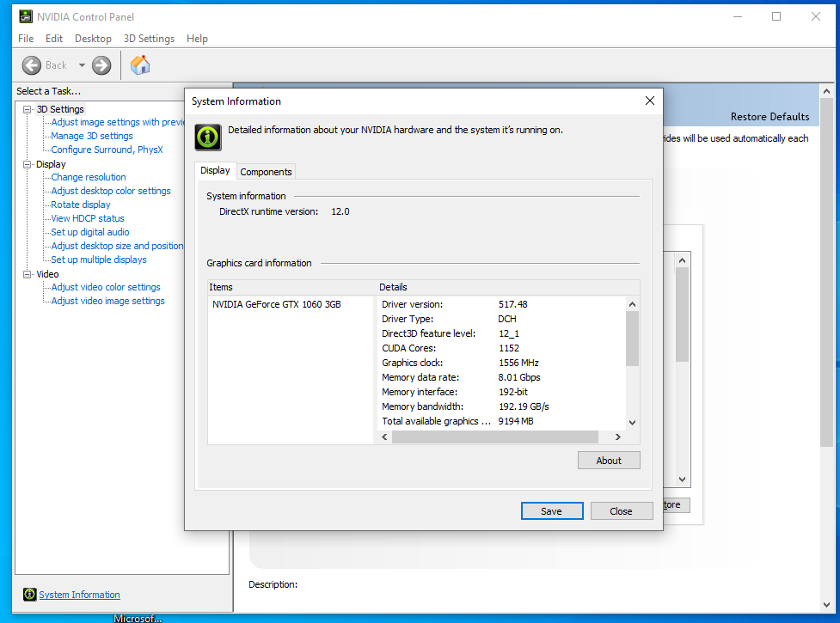Screen dimensions: 840x623
Task: Open Configure Surround, PhysX
Action: (107, 150)
